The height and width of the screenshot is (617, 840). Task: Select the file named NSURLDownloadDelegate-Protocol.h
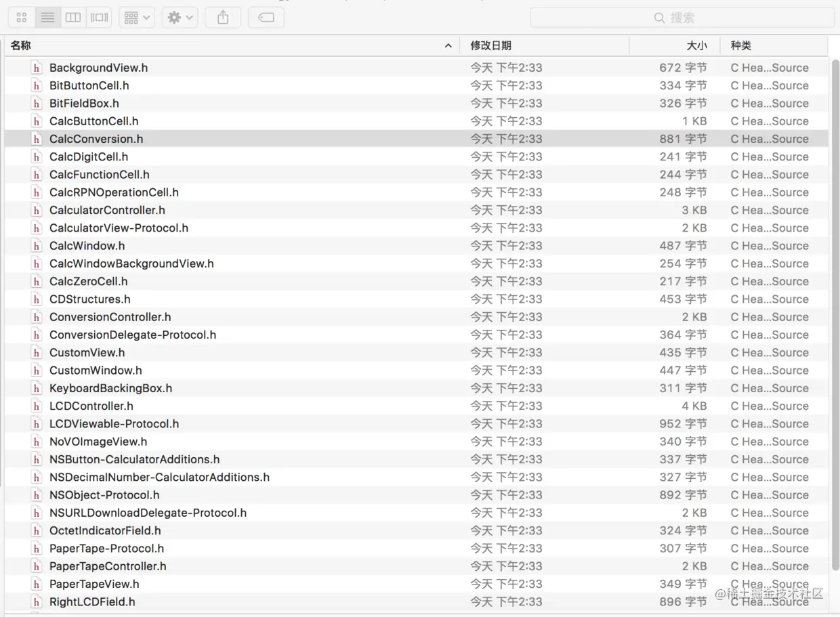148,513
